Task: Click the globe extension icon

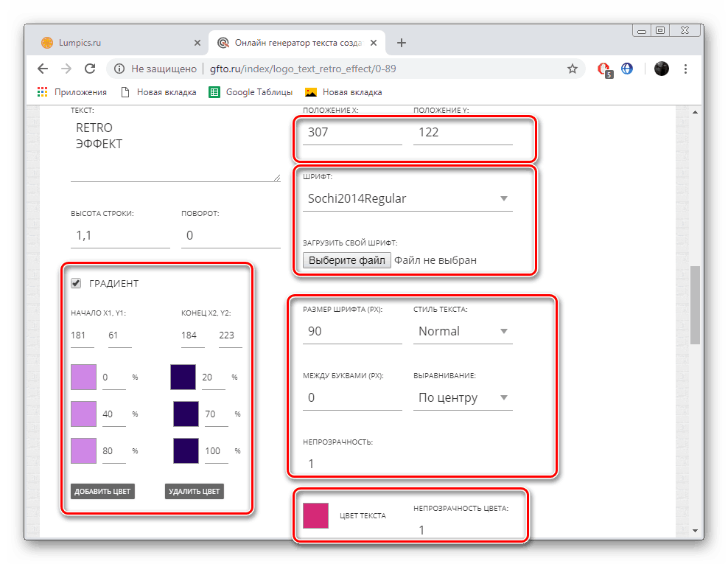Action: click(627, 69)
